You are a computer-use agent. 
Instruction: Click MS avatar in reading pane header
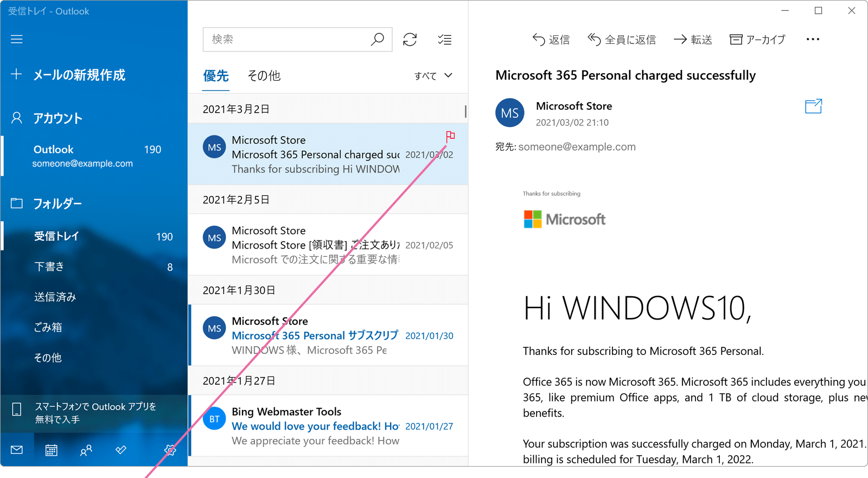(x=510, y=113)
